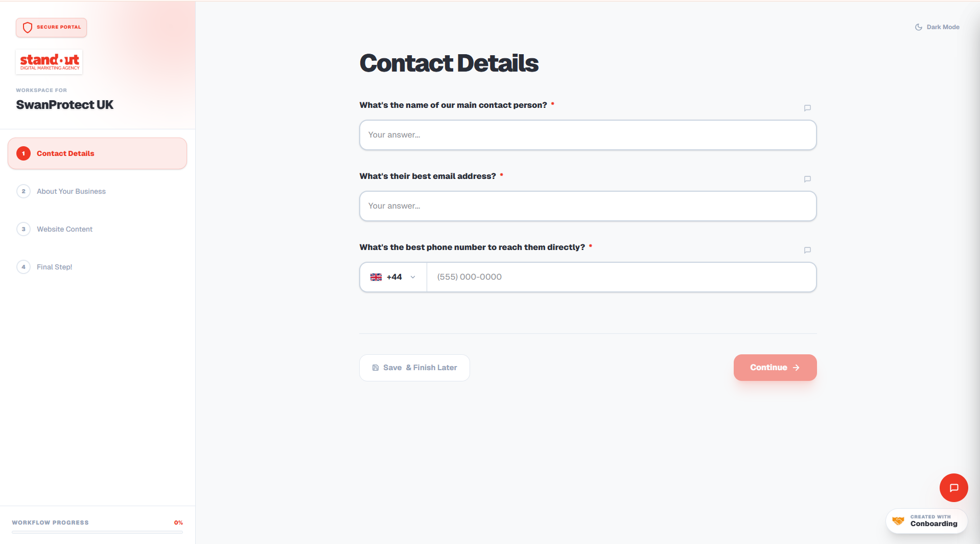Click Save & Finish Later button

tap(414, 368)
